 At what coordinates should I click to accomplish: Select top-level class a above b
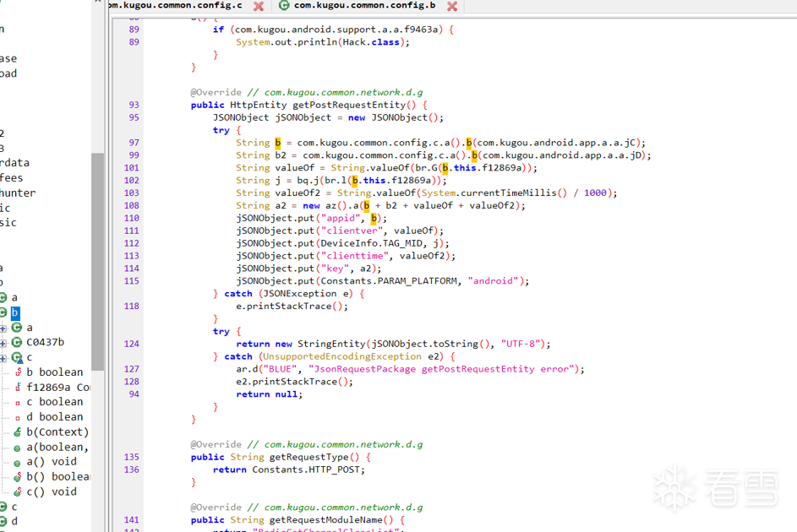pos(14,297)
